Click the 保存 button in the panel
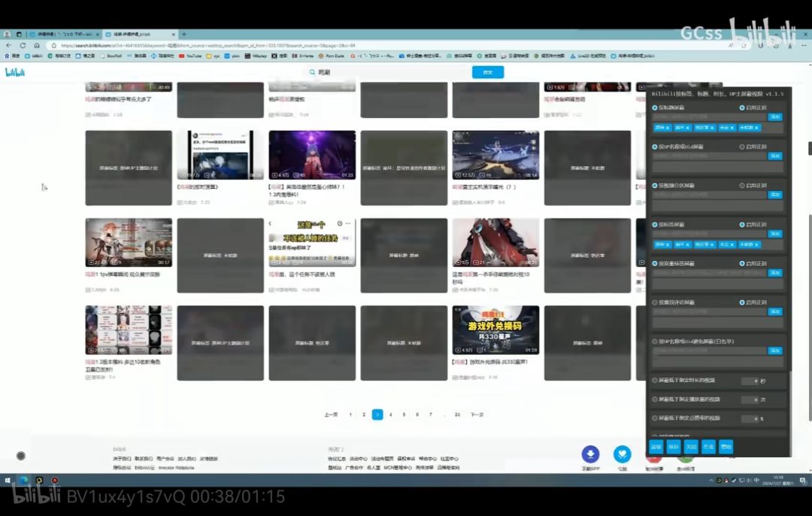Screen dimensions: 812x516 [673, 447]
